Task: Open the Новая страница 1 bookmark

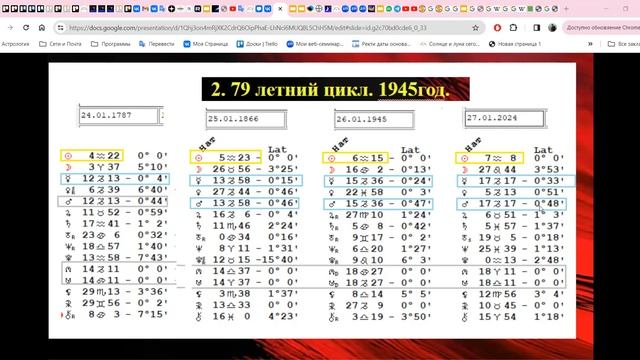Action: (x=515, y=44)
